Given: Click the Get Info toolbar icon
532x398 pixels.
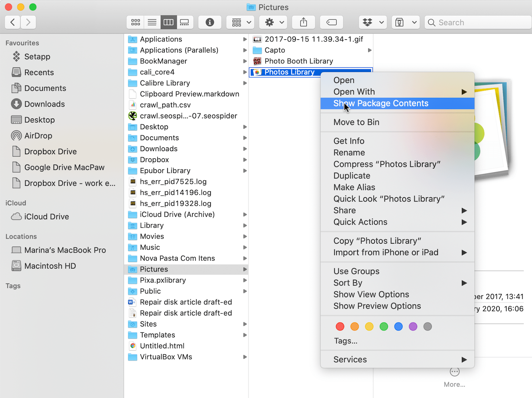Looking at the screenshot, I should click(x=210, y=22).
